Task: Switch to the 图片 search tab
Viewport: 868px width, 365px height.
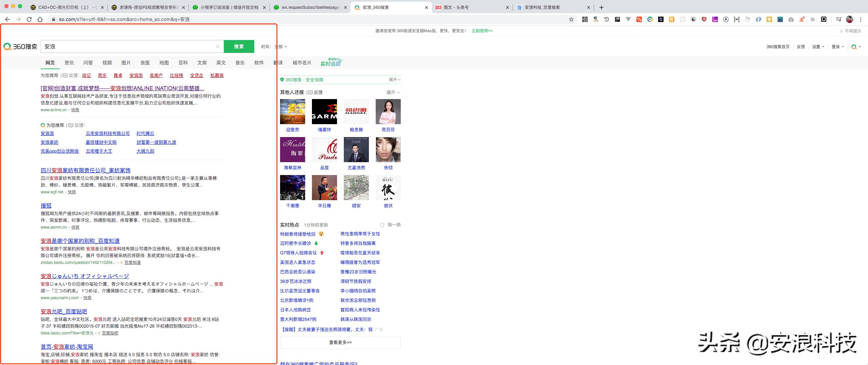Action: [126, 63]
